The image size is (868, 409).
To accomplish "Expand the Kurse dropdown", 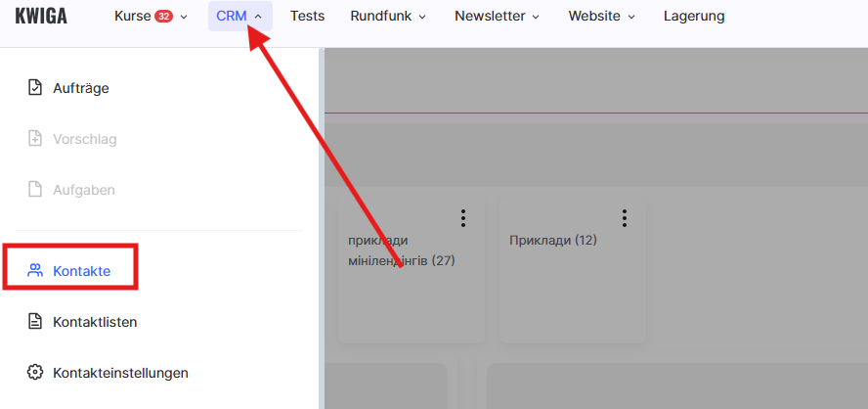I will (x=151, y=17).
